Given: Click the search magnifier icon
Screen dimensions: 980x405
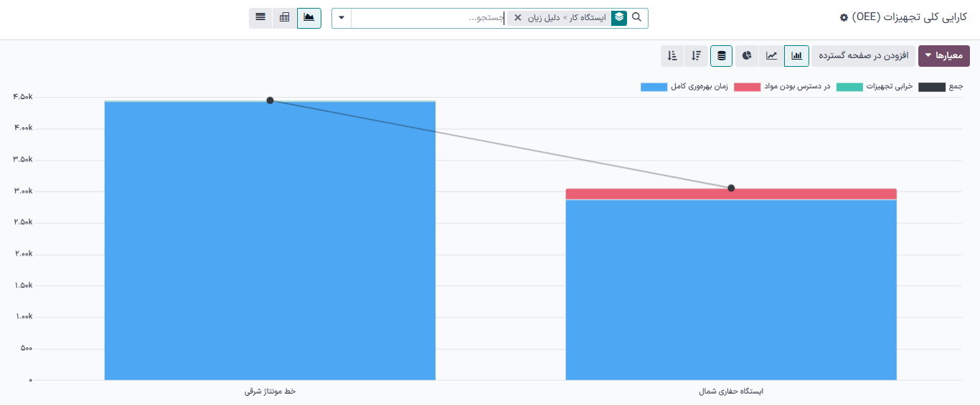Looking at the screenshot, I should (636, 17).
